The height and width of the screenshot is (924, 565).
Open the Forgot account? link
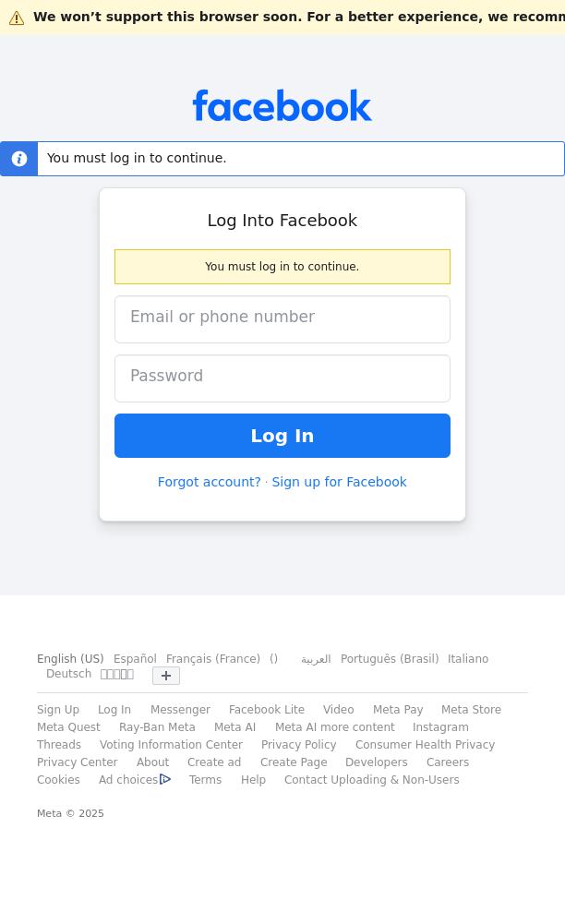(x=209, y=482)
